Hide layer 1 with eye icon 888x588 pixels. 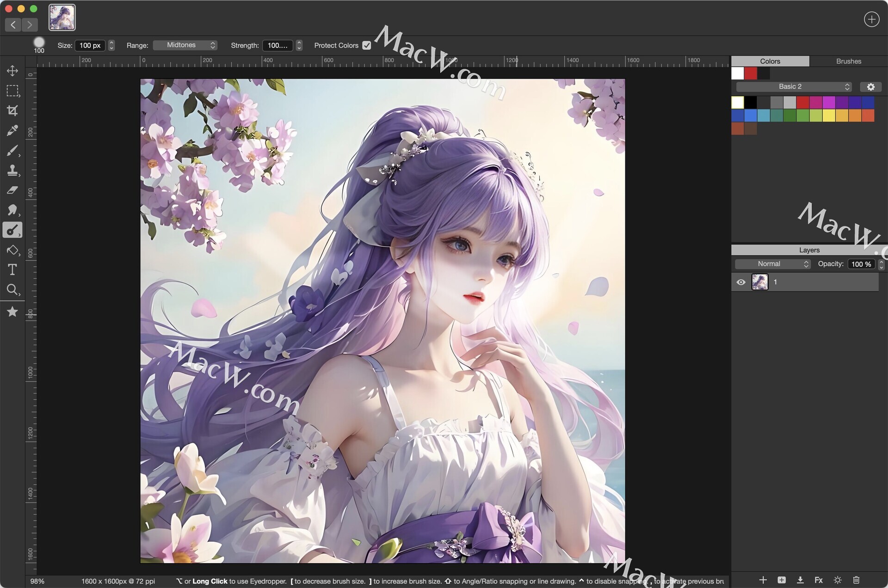(x=740, y=282)
